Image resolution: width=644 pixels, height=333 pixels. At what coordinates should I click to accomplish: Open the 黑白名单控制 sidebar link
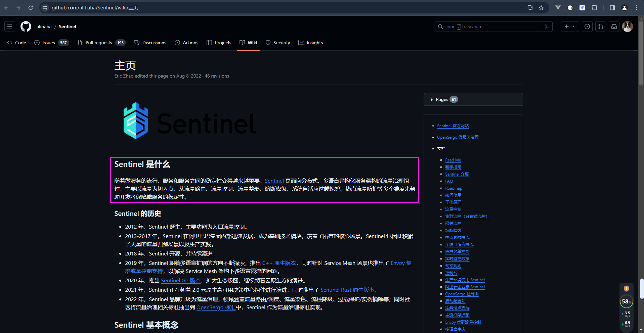tap(457, 252)
